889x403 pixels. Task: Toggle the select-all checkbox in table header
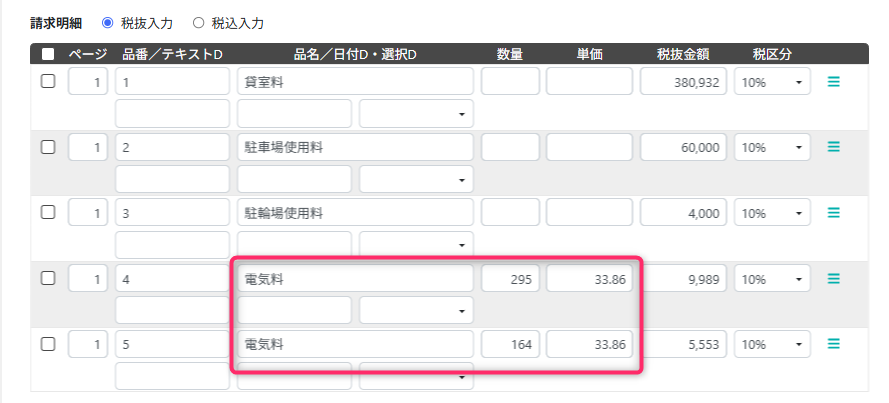pyautogui.click(x=47, y=55)
